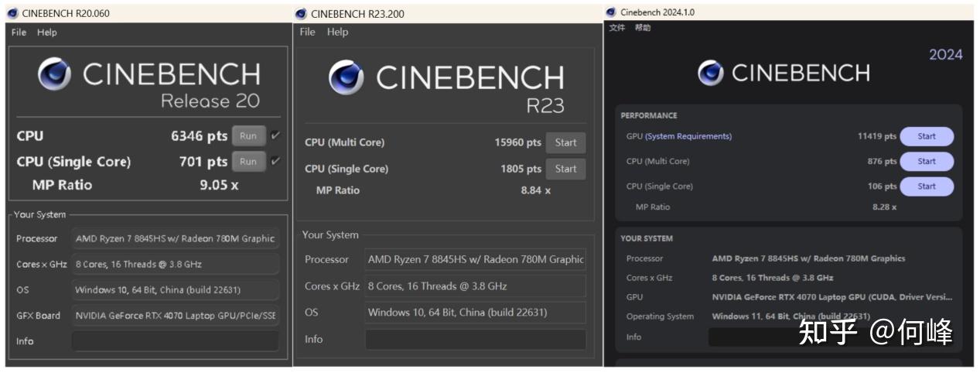Select the 6346 pts CPU score in R20

click(x=200, y=135)
